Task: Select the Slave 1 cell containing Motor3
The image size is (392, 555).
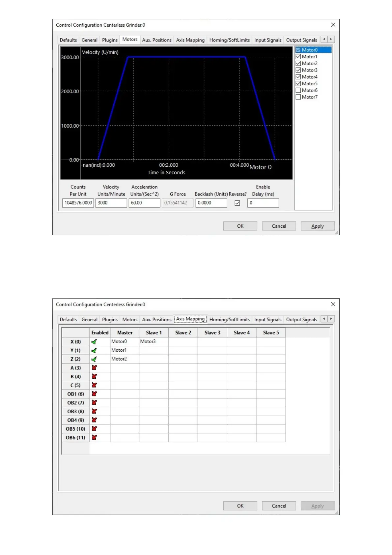Action: (x=154, y=342)
